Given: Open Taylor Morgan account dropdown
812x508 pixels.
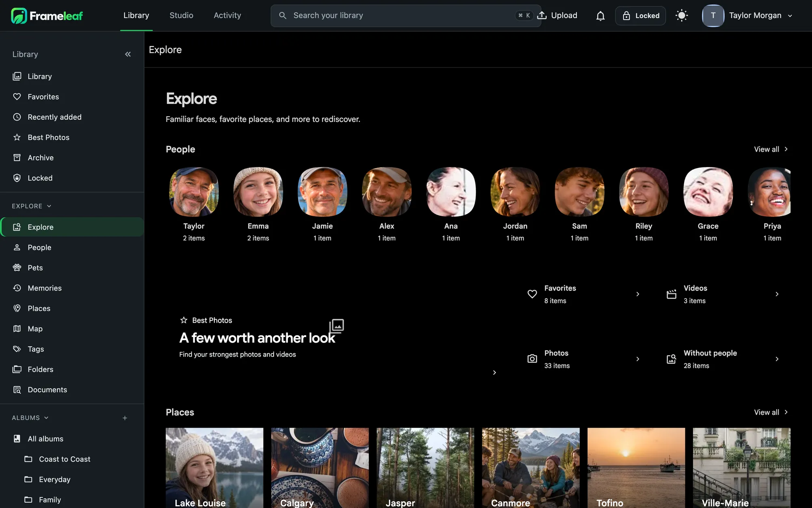Looking at the screenshot, I should click(748, 16).
